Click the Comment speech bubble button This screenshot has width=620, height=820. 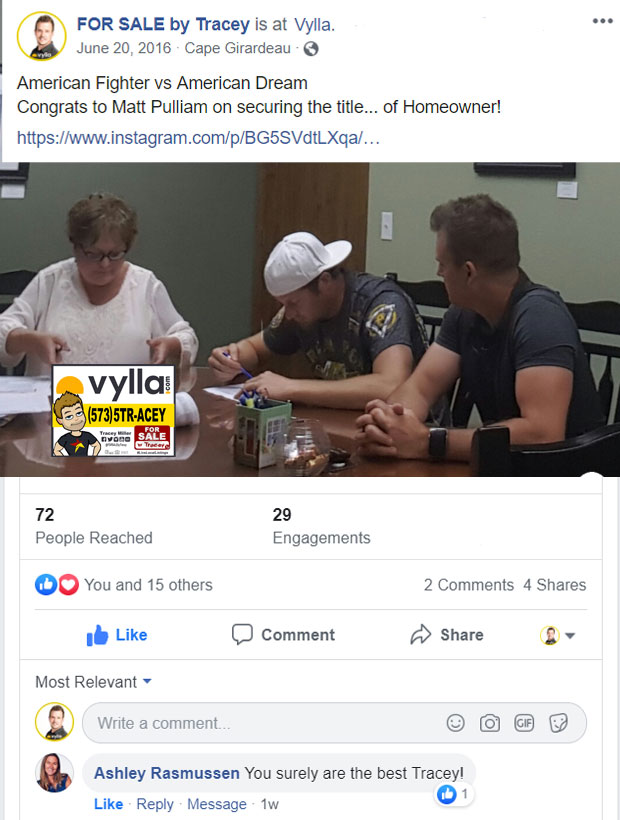point(283,635)
